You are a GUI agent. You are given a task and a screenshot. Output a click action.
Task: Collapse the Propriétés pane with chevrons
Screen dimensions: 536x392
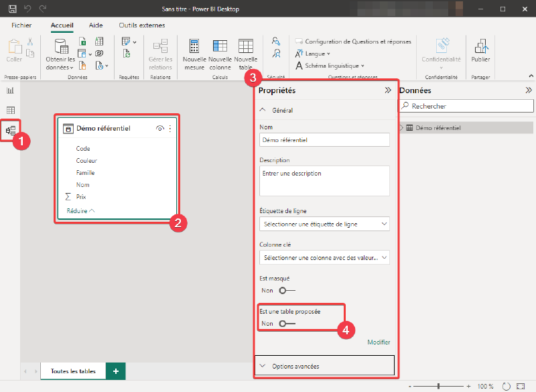coord(388,90)
